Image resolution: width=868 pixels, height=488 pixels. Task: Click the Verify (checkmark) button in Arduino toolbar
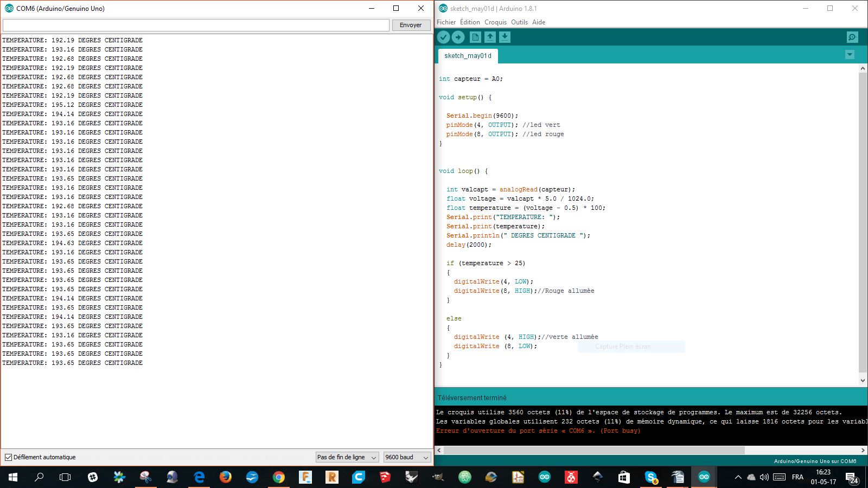tap(443, 37)
